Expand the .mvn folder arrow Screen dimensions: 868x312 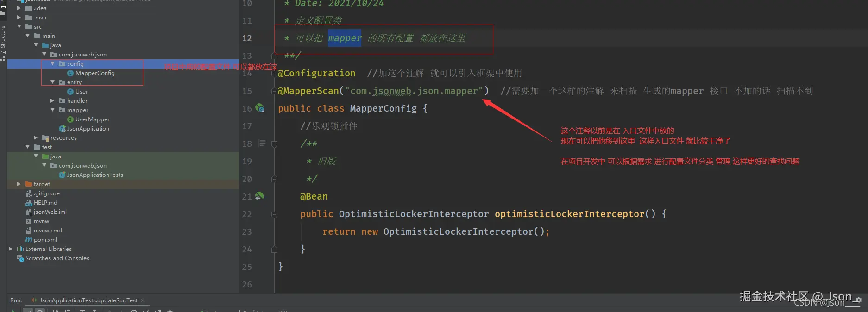pos(19,18)
